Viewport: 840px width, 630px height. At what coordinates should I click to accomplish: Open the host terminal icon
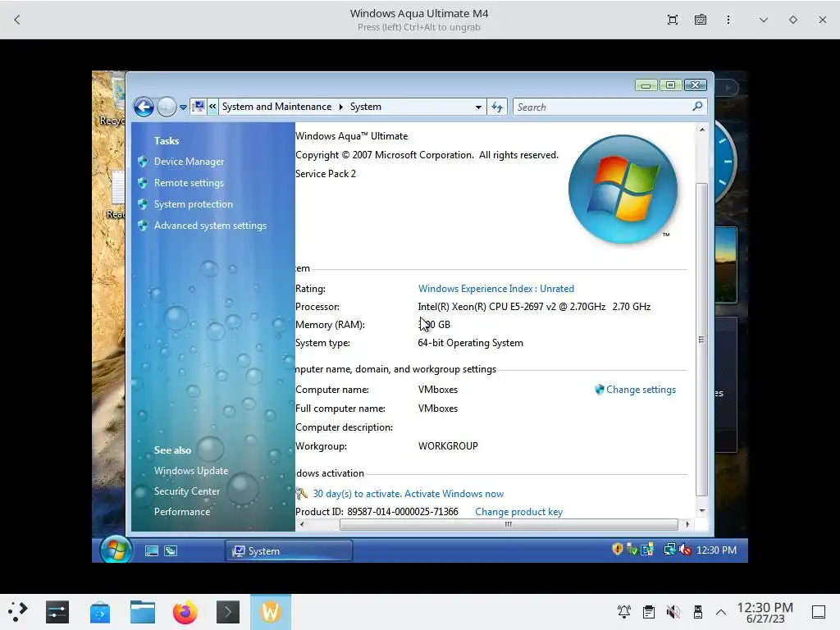(228, 612)
